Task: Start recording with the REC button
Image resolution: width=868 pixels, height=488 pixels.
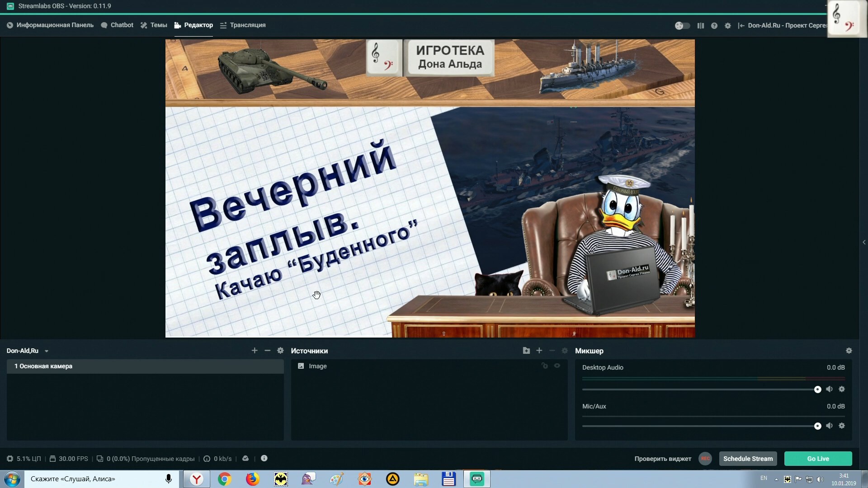Action: coord(705,459)
